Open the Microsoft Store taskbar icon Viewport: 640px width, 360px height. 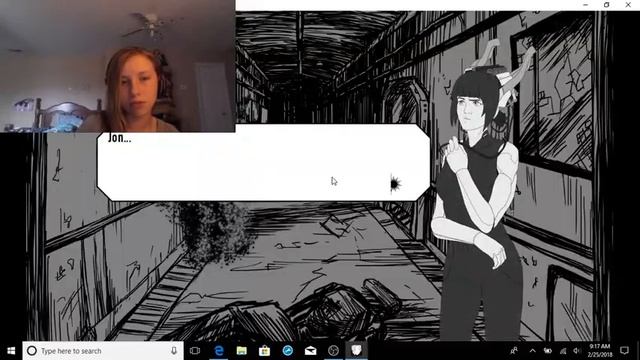pos(264,351)
